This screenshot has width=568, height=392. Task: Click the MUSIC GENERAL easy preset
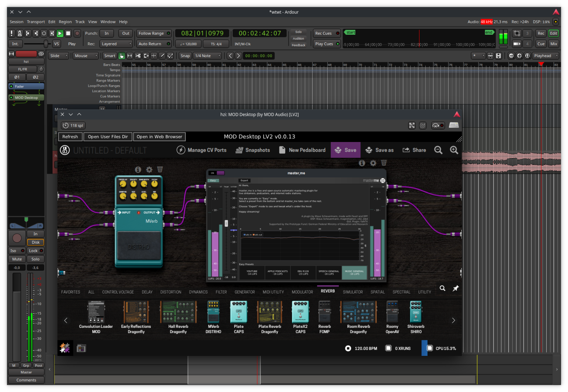[x=354, y=273]
